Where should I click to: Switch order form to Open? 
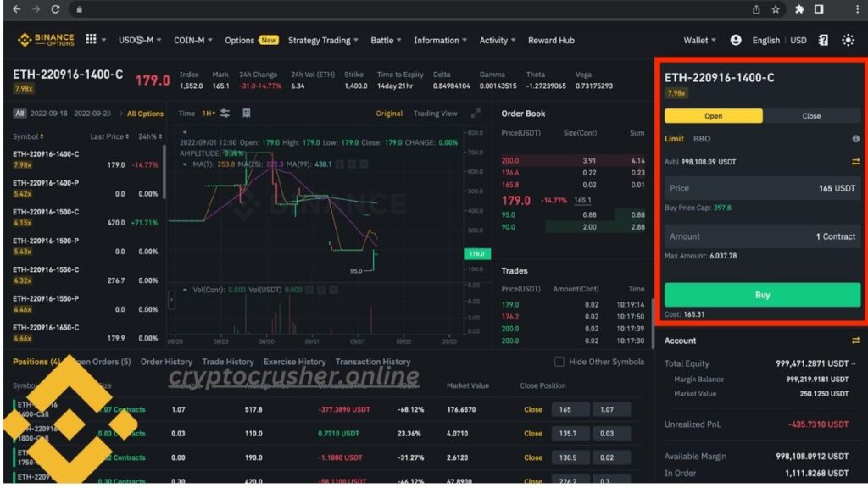(714, 115)
